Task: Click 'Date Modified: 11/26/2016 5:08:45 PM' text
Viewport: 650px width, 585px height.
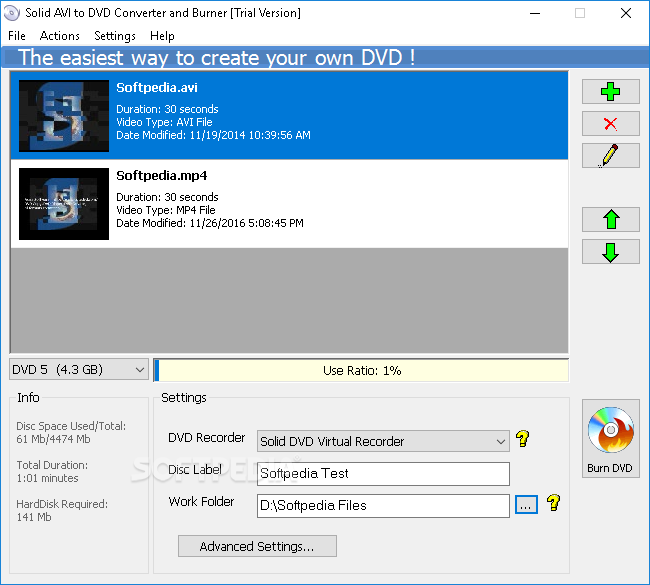Action: 210,223
